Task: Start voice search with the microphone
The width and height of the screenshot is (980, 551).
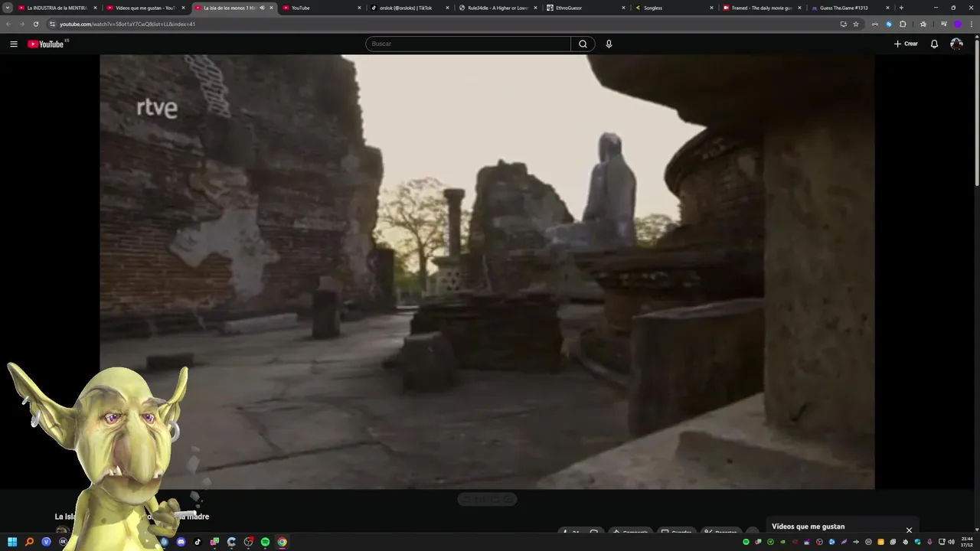Action: pyautogui.click(x=609, y=44)
